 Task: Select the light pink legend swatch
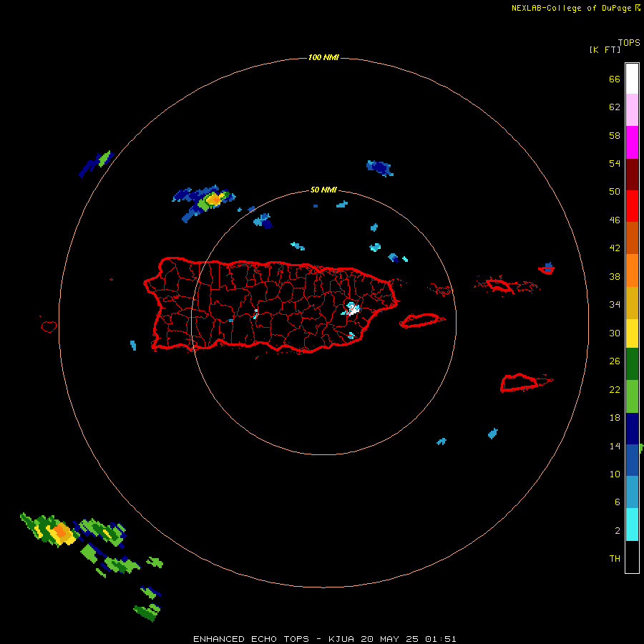632,109
